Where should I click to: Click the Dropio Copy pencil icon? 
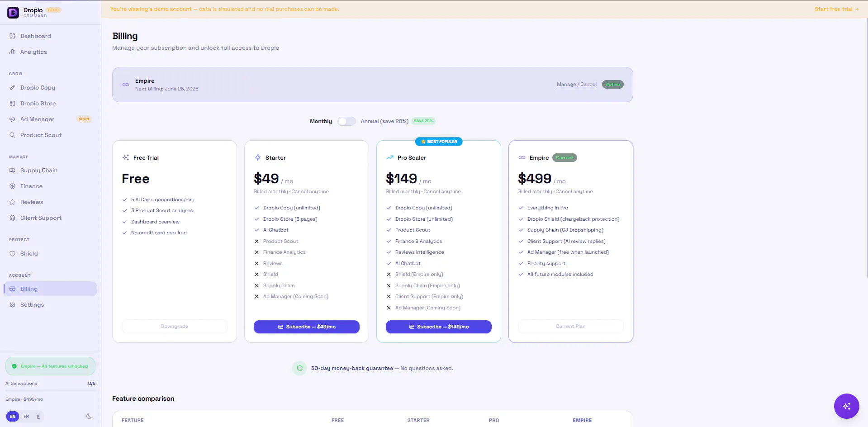pyautogui.click(x=13, y=88)
